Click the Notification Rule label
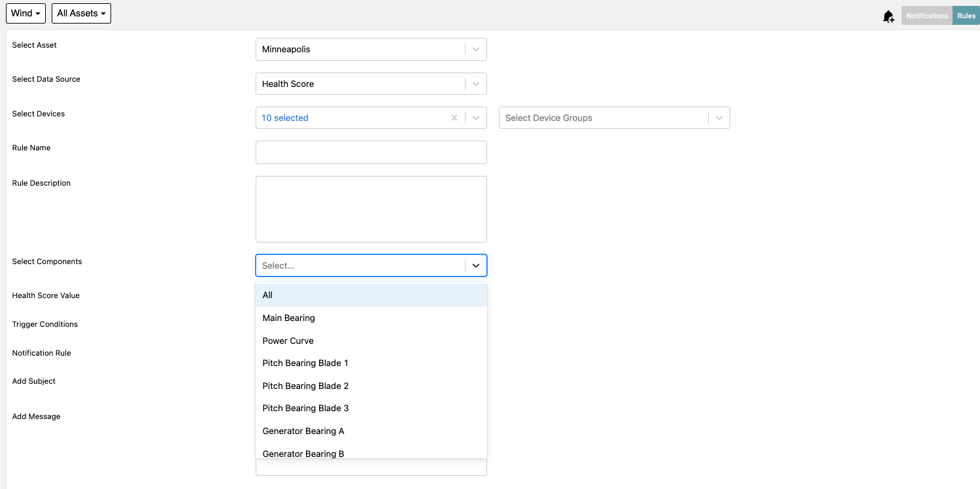 [x=42, y=353]
